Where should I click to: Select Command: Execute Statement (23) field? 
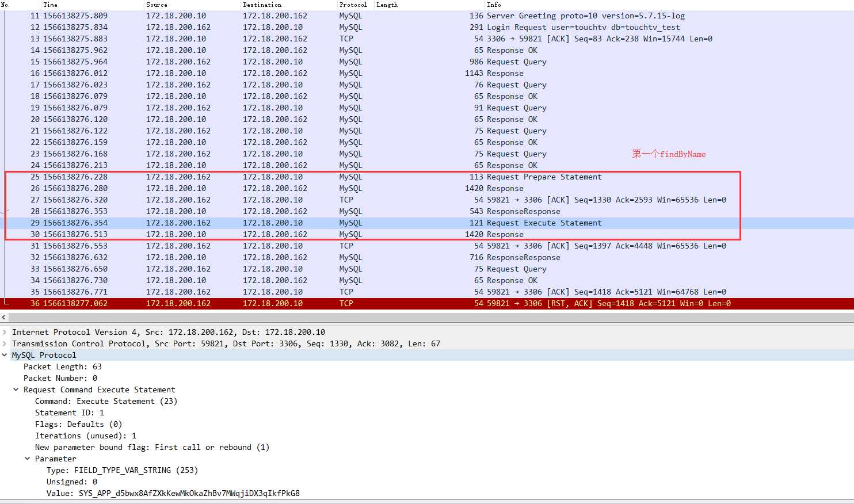[106, 401]
